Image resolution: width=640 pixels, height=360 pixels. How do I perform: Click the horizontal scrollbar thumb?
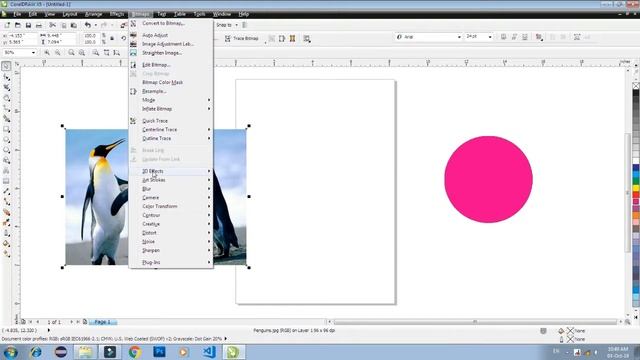(x=475, y=322)
